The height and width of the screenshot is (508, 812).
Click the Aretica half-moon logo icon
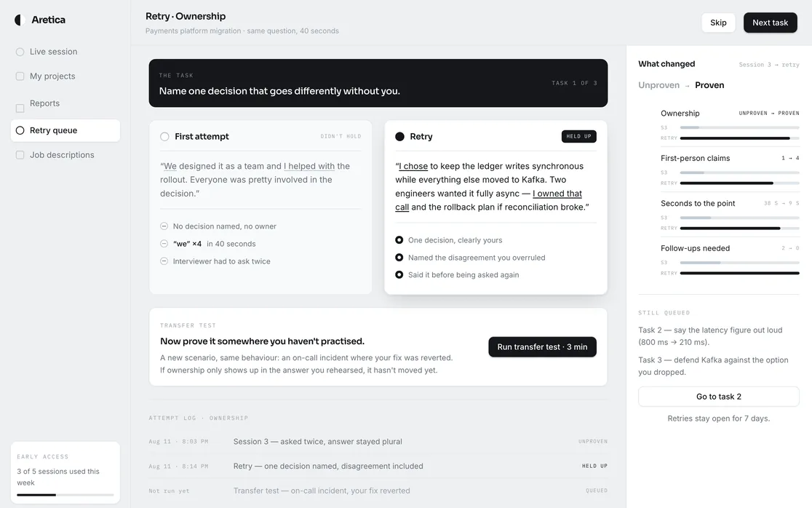click(20, 20)
